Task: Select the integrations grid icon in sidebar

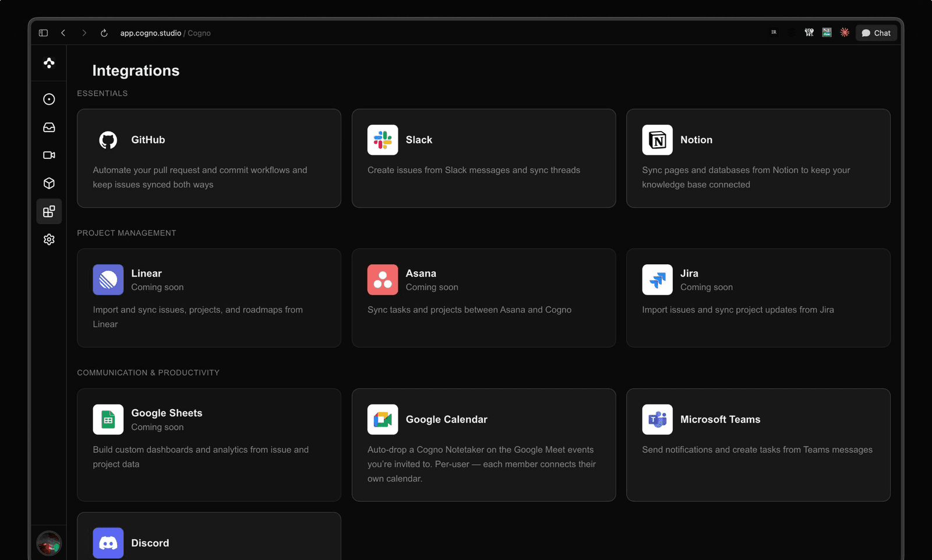Action: coord(49,211)
